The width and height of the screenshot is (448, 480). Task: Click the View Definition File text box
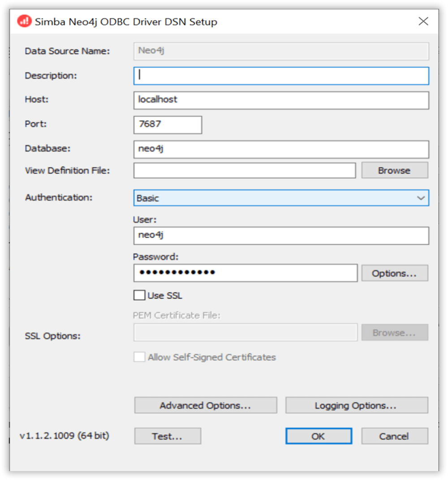pyautogui.click(x=244, y=170)
